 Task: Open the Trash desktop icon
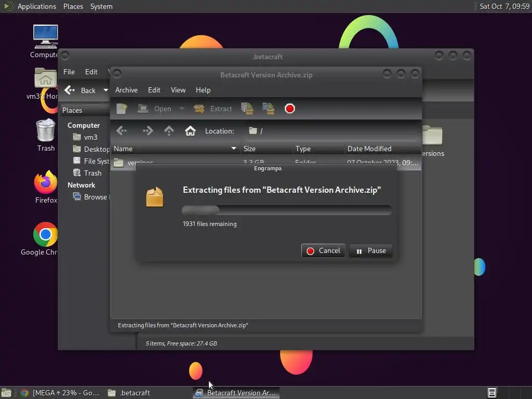point(46,135)
